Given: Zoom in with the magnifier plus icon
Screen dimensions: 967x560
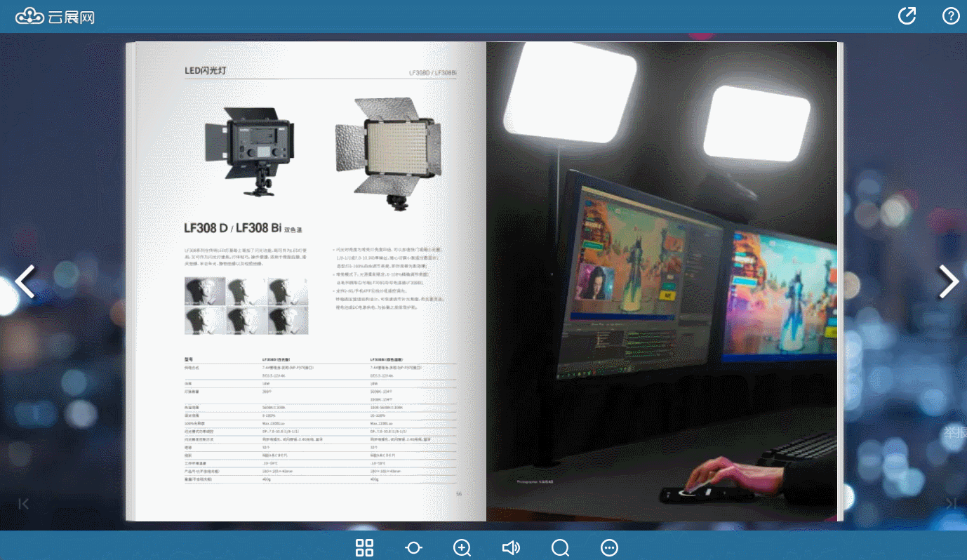Looking at the screenshot, I should coord(462,547).
